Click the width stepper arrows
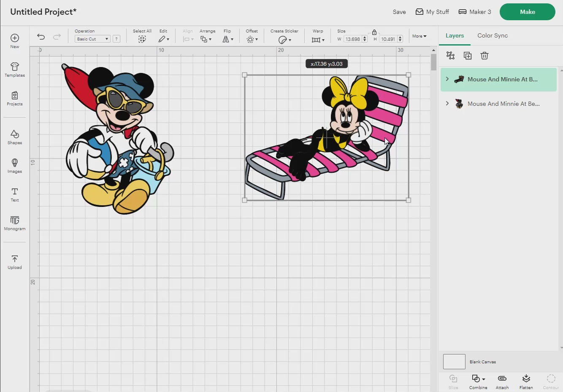 365,39
